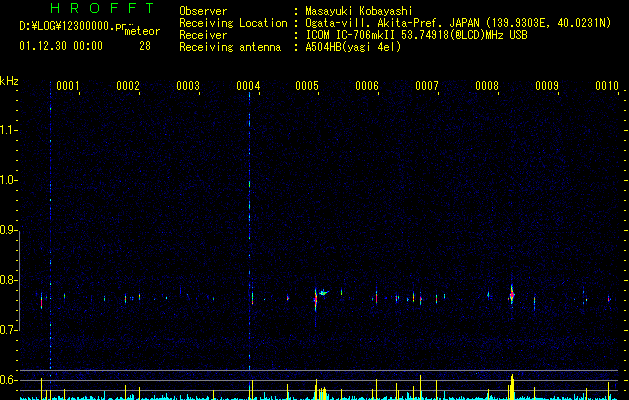Click the 'Receiving Location' label
The image size is (629, 400).
tap(233, 23)
